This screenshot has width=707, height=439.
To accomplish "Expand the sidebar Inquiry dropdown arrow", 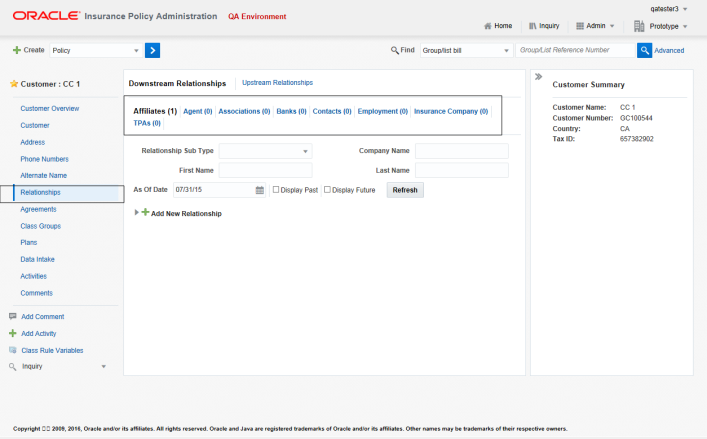I will point(104,366).
